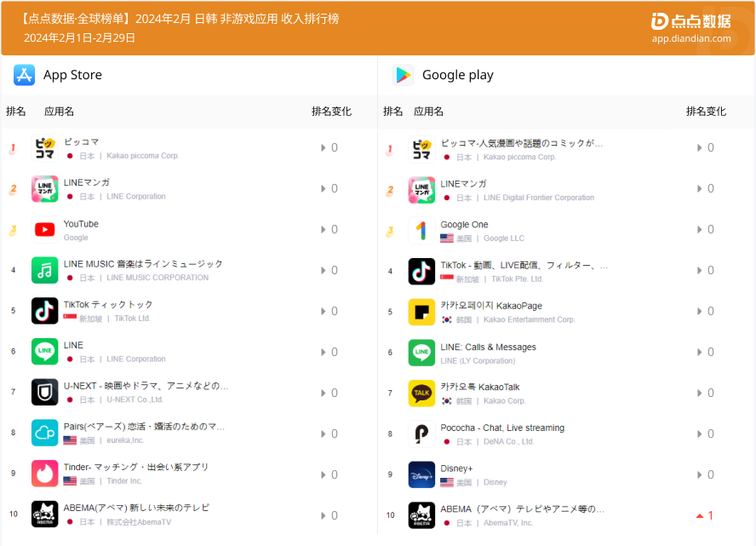
Task: Click LINE (LY Corporation) publisher text
Action: (478, 361)
